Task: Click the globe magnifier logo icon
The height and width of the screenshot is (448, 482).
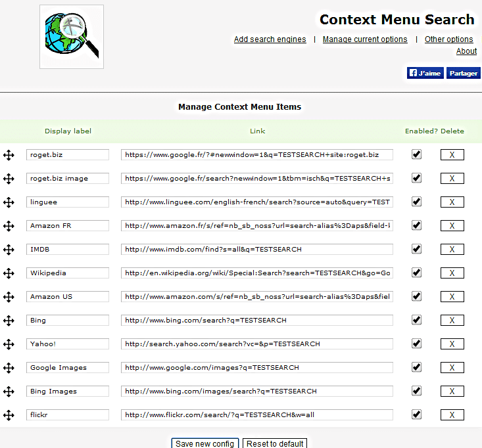Action: [x=72, y=37]
